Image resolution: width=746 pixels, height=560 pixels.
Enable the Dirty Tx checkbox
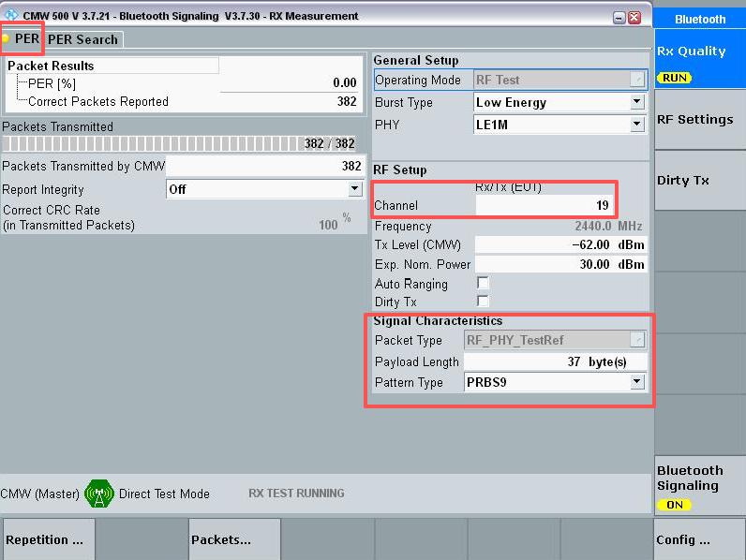[x=483, y=301]
